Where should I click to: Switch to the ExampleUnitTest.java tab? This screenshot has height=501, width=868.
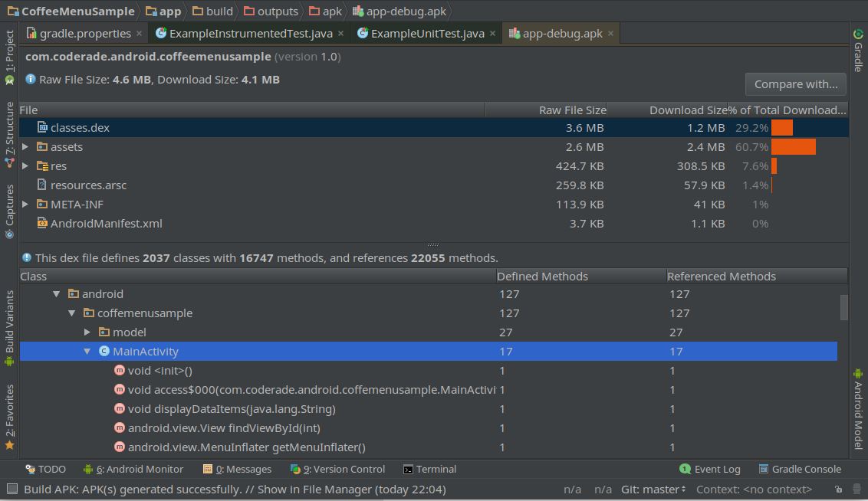[x=427, y=34]
